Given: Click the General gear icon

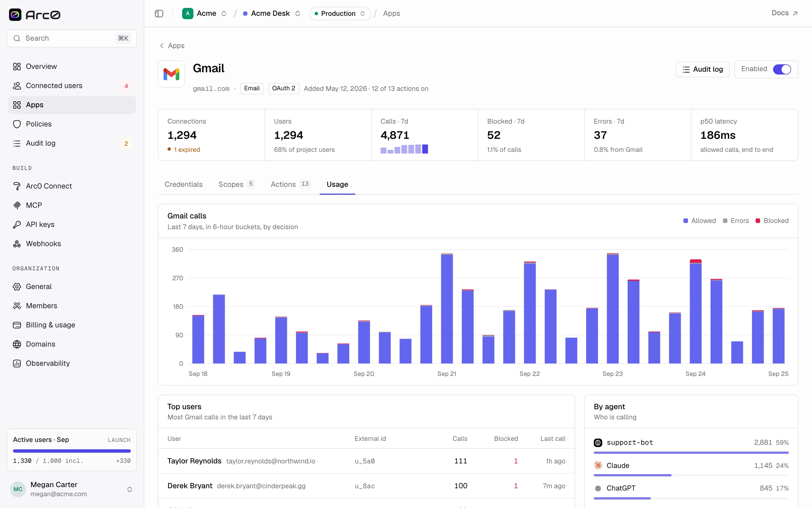Looking at the screenshot, I should pyautogui.click(x=17, y=286).
